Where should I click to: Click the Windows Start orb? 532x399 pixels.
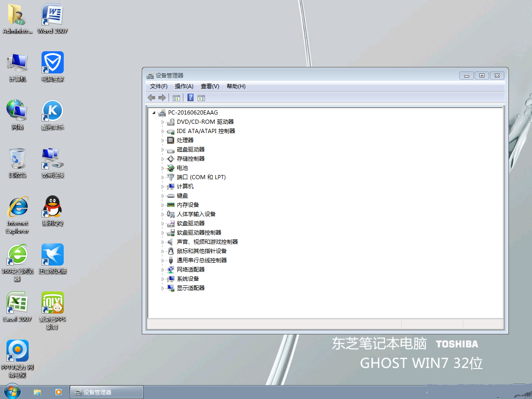(x=12, y=392)
